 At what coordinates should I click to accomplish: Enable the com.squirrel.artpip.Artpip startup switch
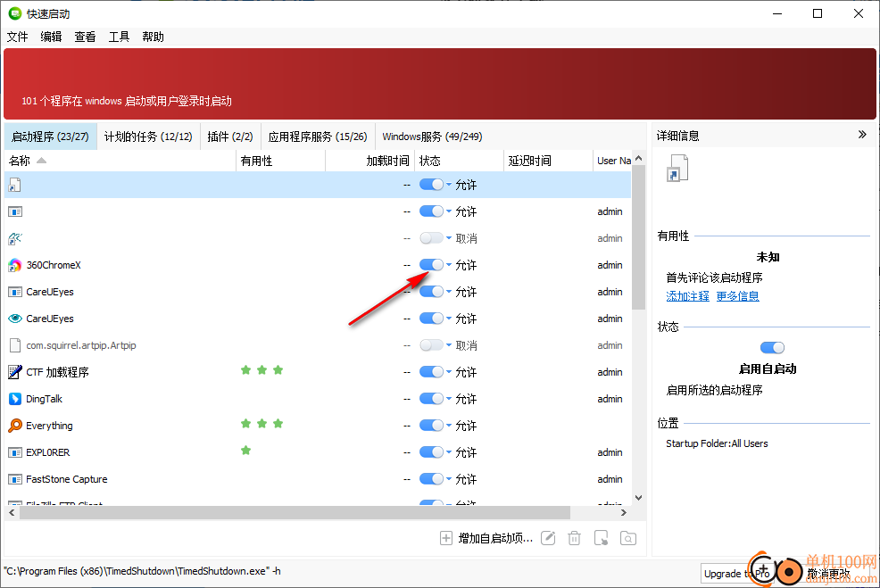click(431, 345)
